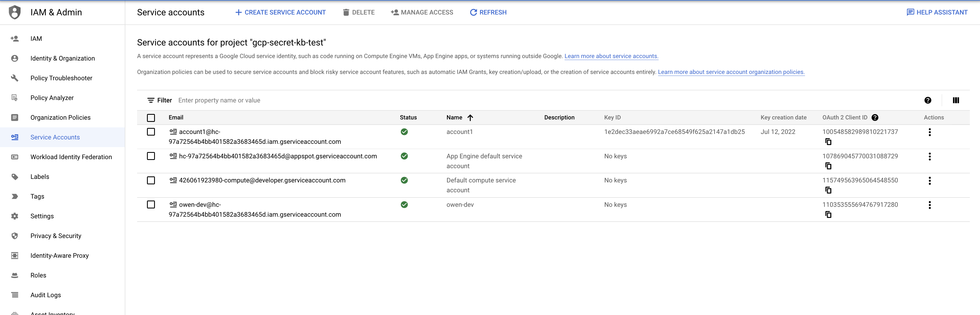Open column display options icon
This screenshot has width=980, height=315.
click(956, 100)
